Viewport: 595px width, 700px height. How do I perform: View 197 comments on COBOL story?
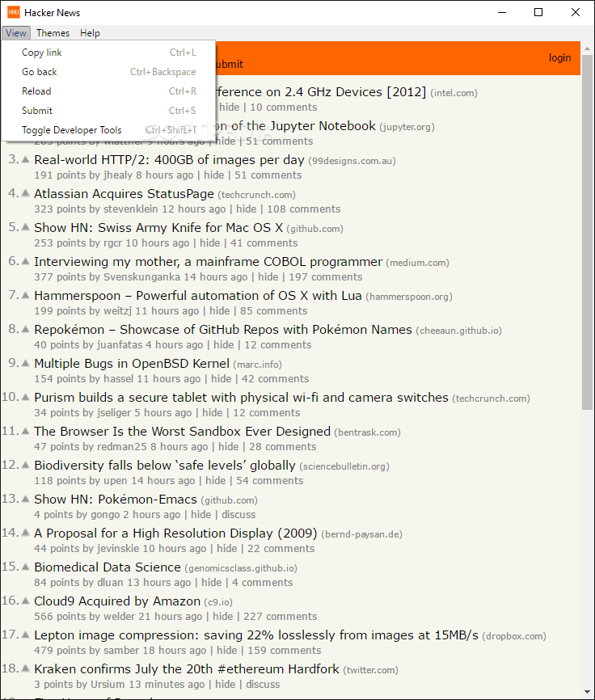(326, 276)
